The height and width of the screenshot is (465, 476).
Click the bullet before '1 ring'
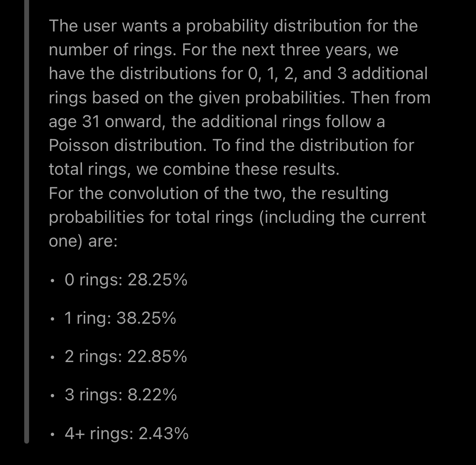point(53,319)
